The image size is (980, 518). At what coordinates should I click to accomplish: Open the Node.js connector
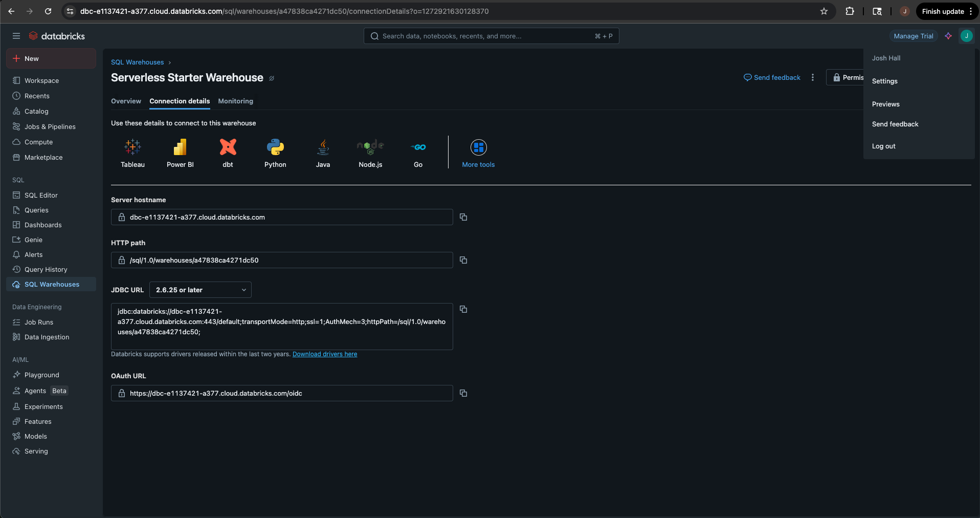point(370,153)
